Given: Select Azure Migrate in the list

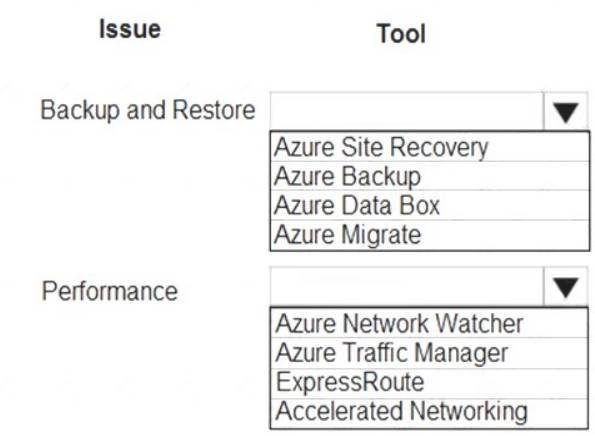Looking at the screenshot, I should (x=430, y=235).
